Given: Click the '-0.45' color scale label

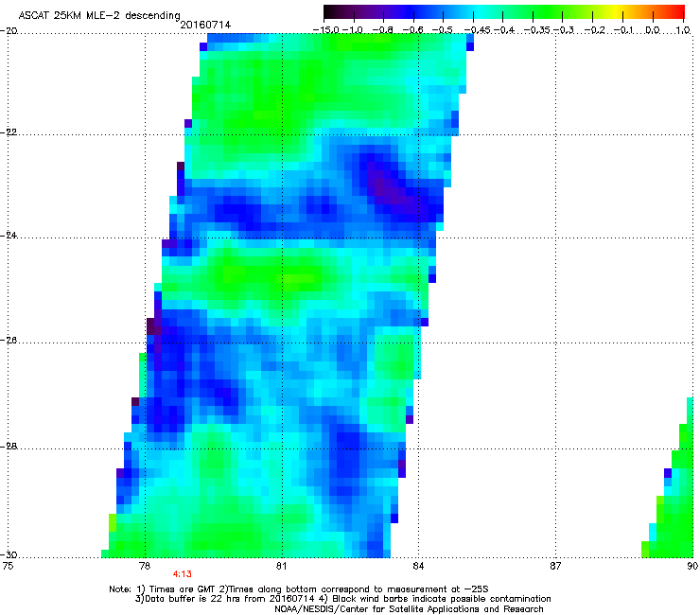Looking at the screenshot, I should click(477, 30).
